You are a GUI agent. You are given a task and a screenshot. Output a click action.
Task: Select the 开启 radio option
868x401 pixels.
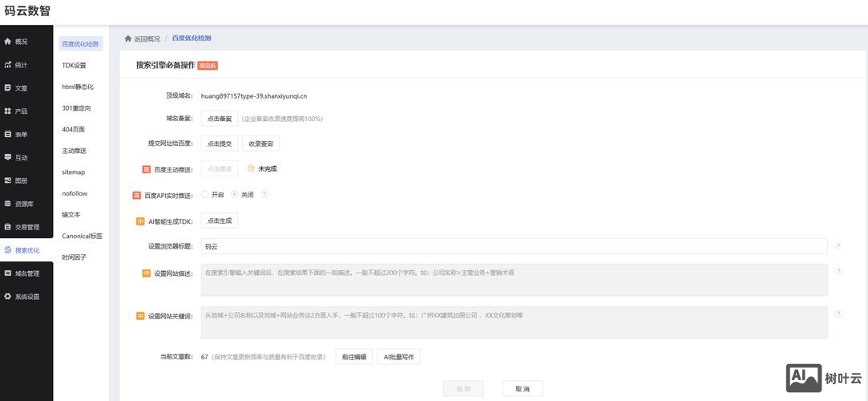(x=212, y=194)
